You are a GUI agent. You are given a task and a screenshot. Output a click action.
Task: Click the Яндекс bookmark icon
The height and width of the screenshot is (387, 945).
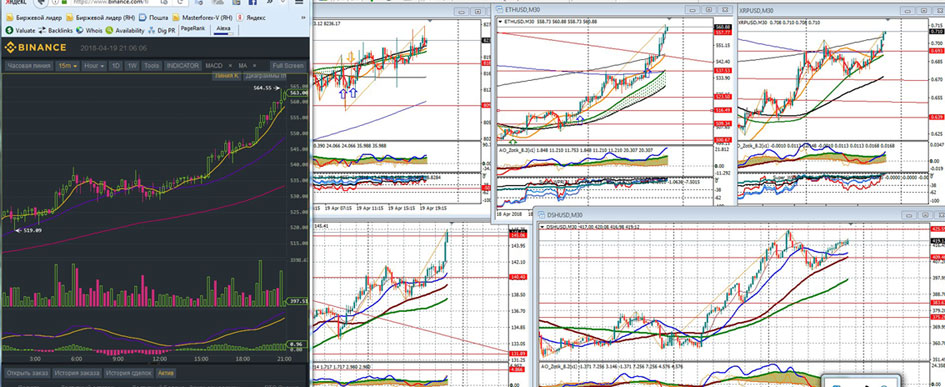240,17
